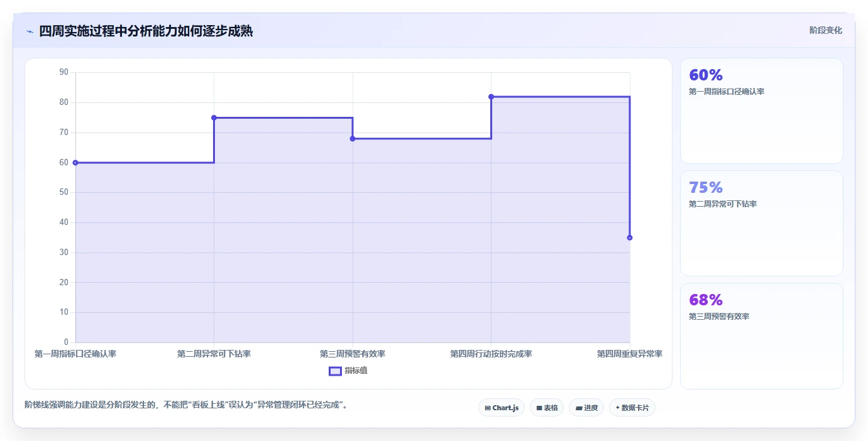The height and width of the screenshot is (441, 868).
Task: Click the y-axis value 50
Action: (x=63, y=192)
